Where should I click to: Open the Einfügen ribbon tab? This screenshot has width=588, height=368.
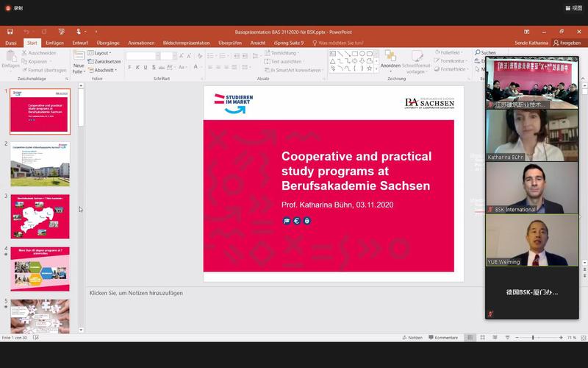[x=54, y=43]
